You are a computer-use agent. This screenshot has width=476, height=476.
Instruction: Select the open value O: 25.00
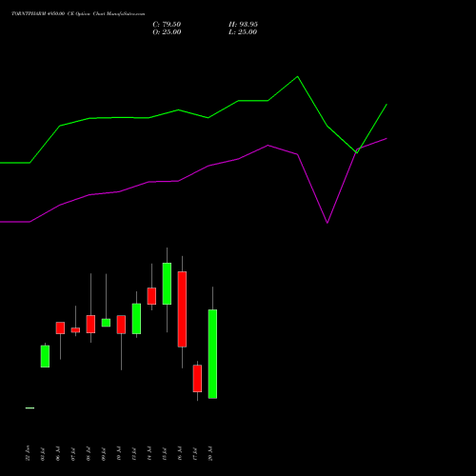click(x=167, y=32)
